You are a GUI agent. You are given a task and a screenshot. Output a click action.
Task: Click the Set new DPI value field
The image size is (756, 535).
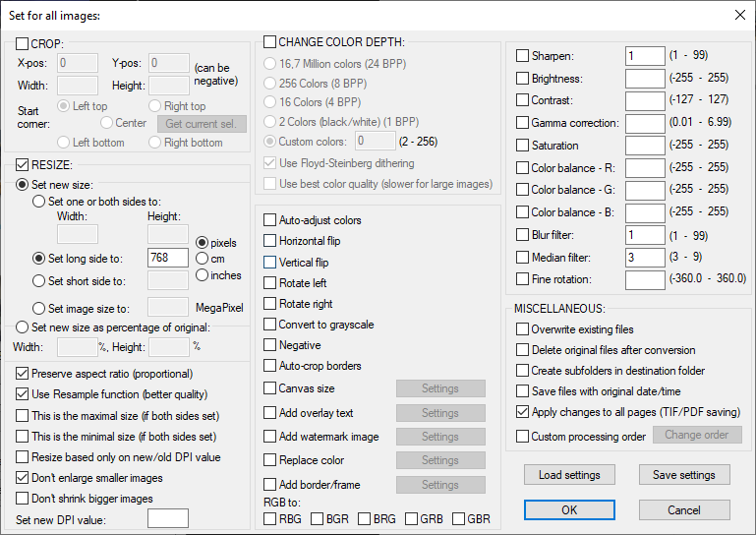pyautogui.click(x=167, y=519)
